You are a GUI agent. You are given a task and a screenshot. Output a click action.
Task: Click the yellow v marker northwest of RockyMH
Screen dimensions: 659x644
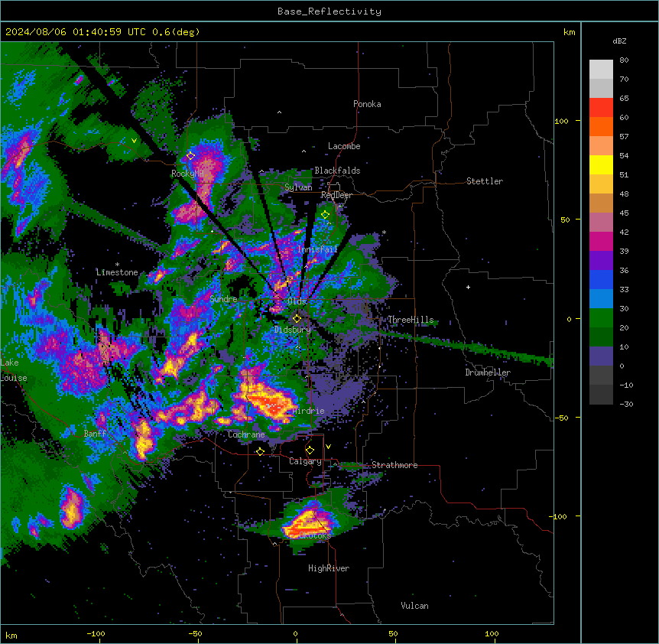(134, 141)
